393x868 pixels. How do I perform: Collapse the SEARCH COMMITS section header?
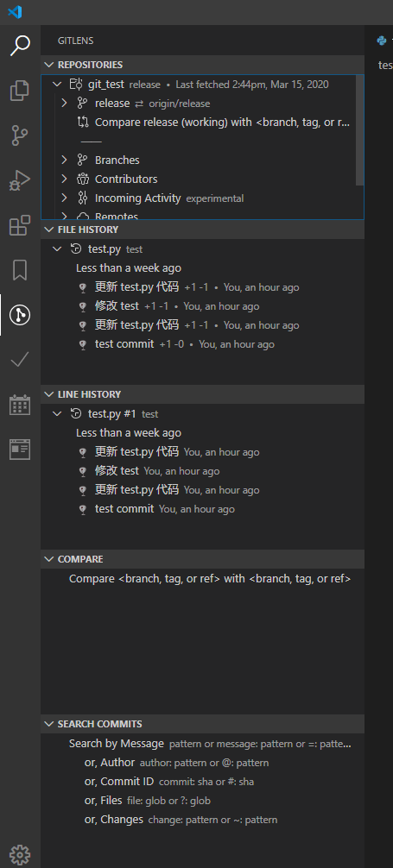tap(202, 724)
